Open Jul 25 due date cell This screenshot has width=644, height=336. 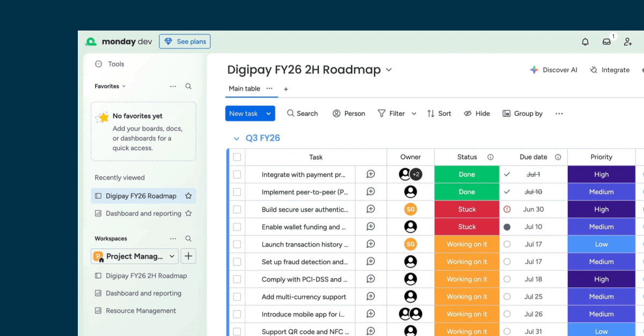pyautogui.click(x=533, y=297)
